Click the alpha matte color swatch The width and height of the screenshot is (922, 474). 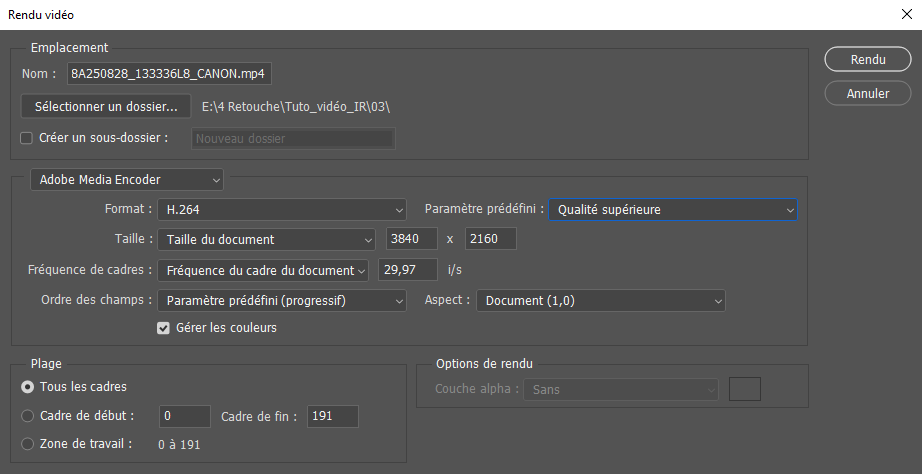tap(745, 389)
